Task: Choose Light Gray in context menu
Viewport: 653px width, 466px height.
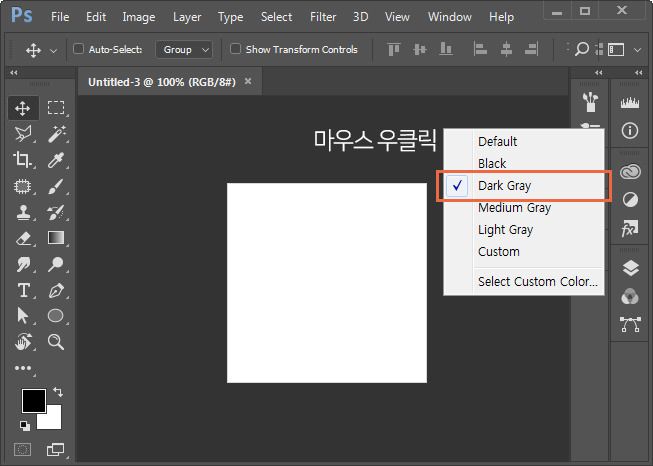Action: point(523,229)
